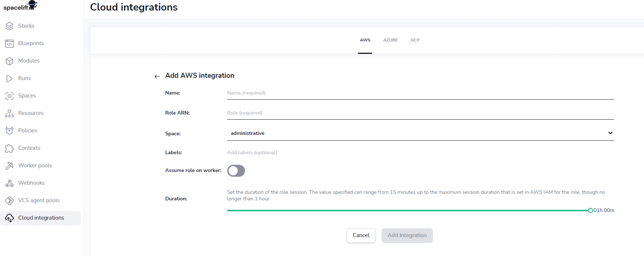Click the Blueprints code icon
This screenshot has width=644, height=256.
click(9, 44)
